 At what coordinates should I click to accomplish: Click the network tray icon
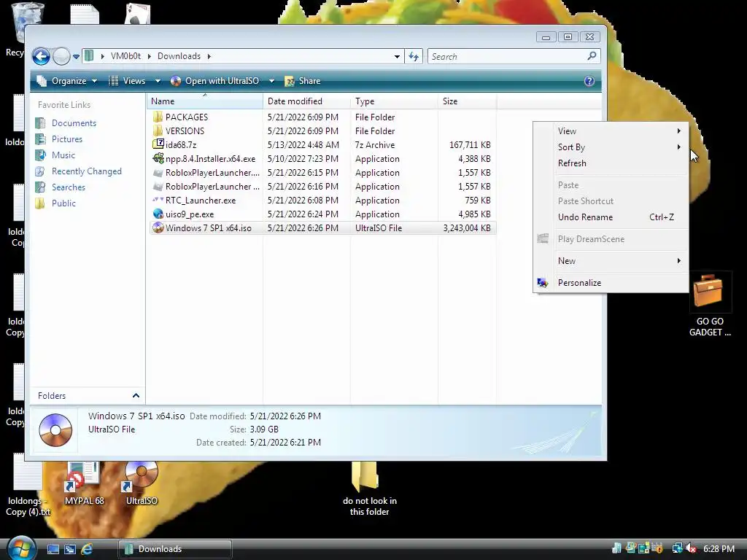point(676,549)
